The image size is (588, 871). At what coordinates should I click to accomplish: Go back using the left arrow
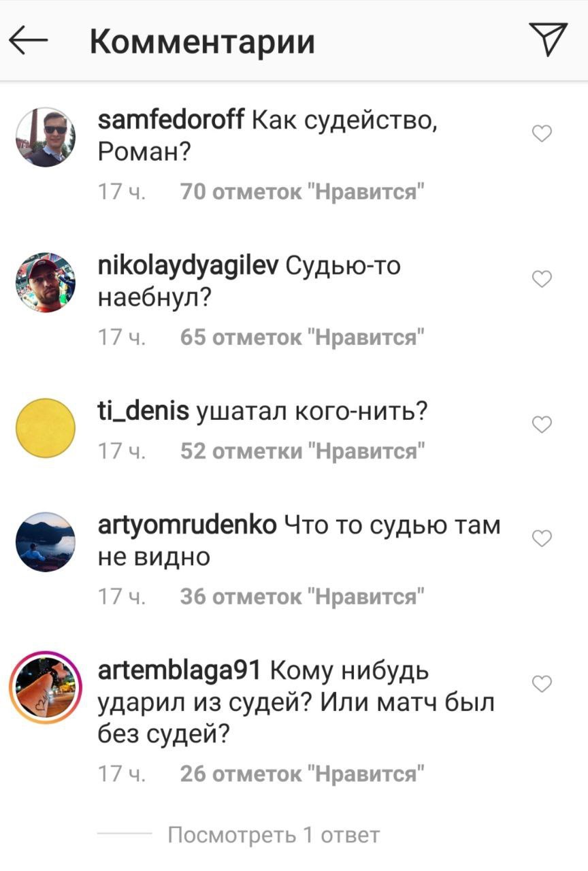(29, 42)
